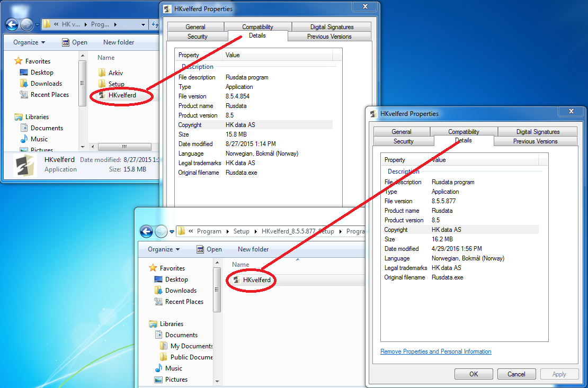588x388 pixels.
Task: Open the Organize menu in top Explorer window
Action: click(x=29, y=42)
